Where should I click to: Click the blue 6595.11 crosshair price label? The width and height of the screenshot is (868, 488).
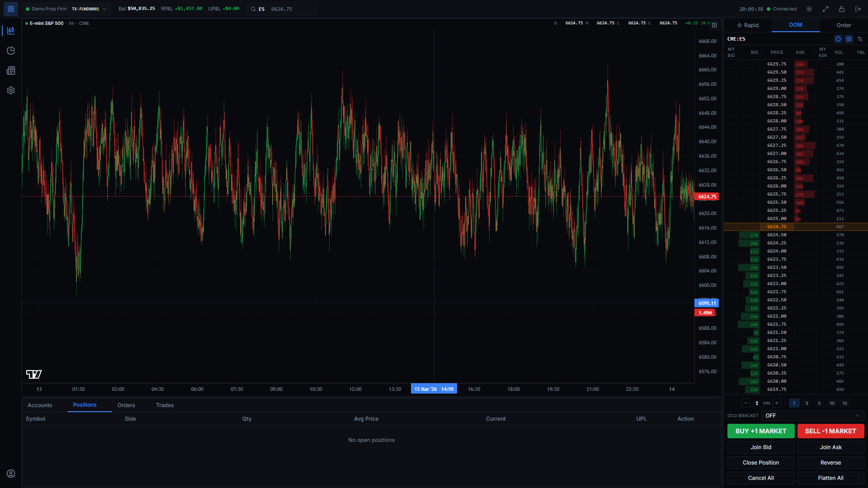coord(707,303)
